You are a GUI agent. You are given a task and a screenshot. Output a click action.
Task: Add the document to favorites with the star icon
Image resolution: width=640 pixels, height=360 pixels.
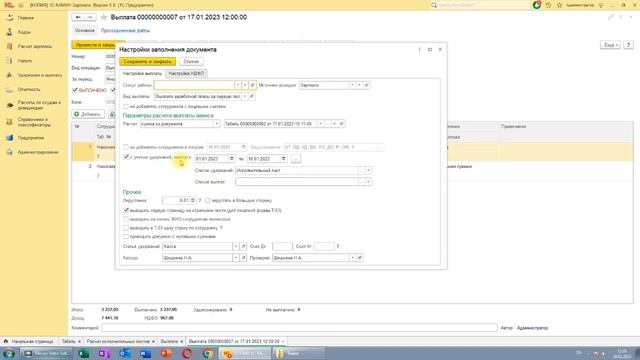(x=104, y=17)
